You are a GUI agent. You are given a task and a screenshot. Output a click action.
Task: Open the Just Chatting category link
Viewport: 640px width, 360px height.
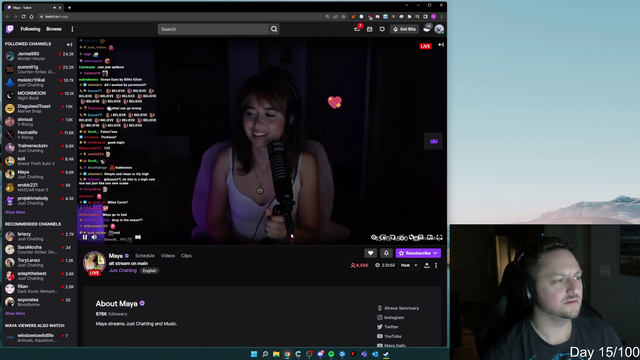(x=122, y=270)
